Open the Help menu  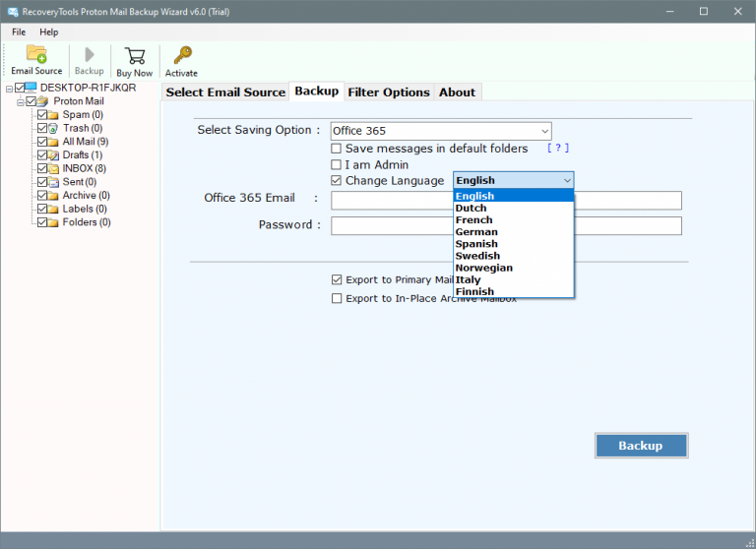click(48, 32)
